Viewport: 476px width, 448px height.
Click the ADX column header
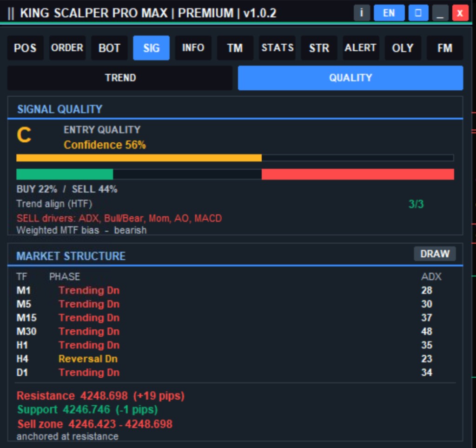point(431,276)
